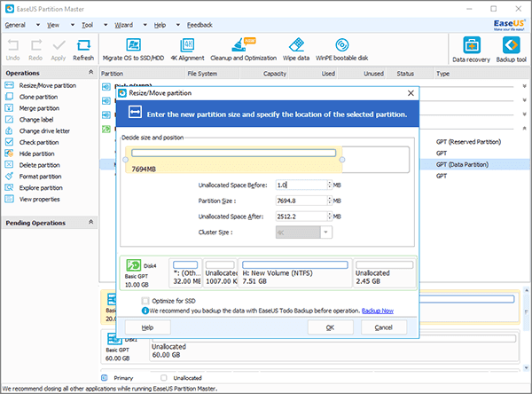Close the Resize/Move partition dialog
The image size is (532, 394).
click(x=411, y=93)
